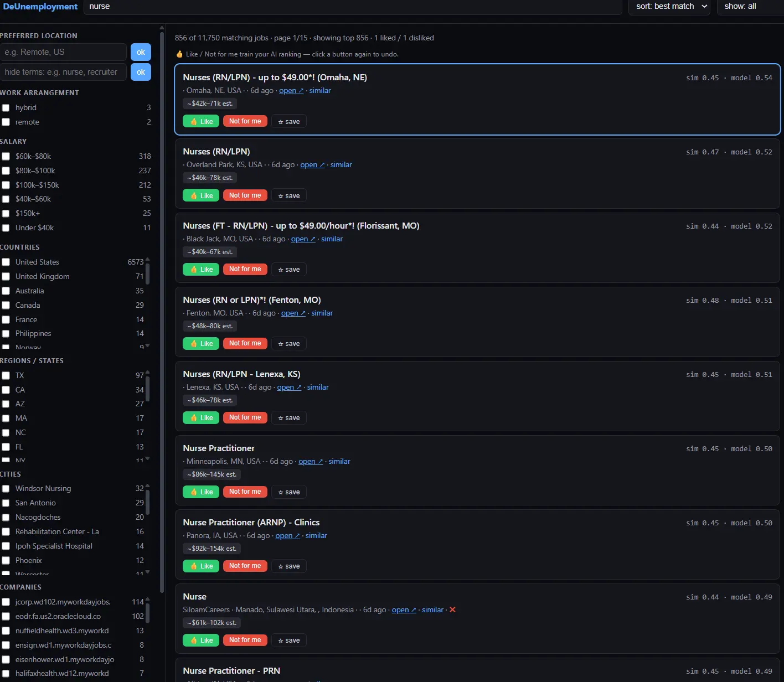Toggle the hybrid work arrangement checkbox
Image resolution: width=784 pixels, height=682 pixels.
coord(6,108)
